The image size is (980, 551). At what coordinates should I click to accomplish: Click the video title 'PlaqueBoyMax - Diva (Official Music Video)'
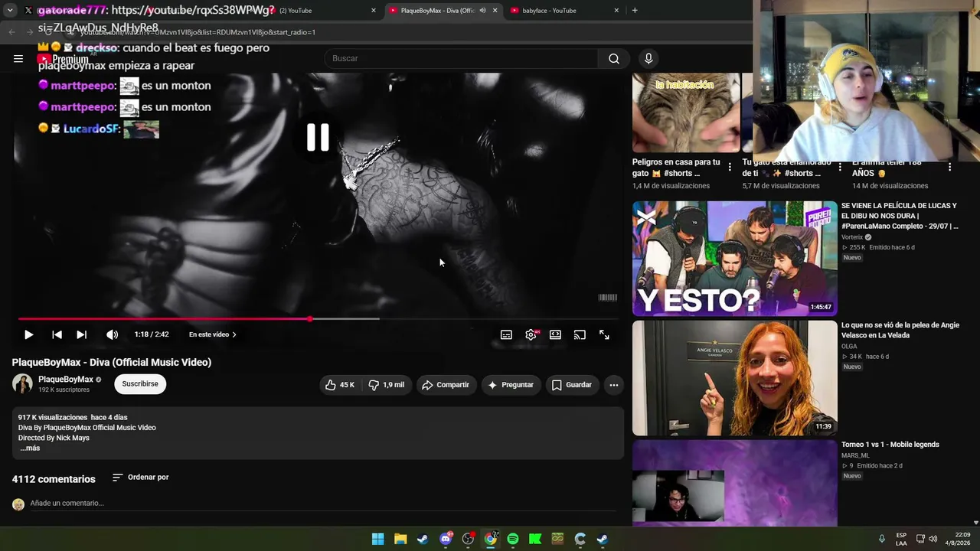click(112, 362)
